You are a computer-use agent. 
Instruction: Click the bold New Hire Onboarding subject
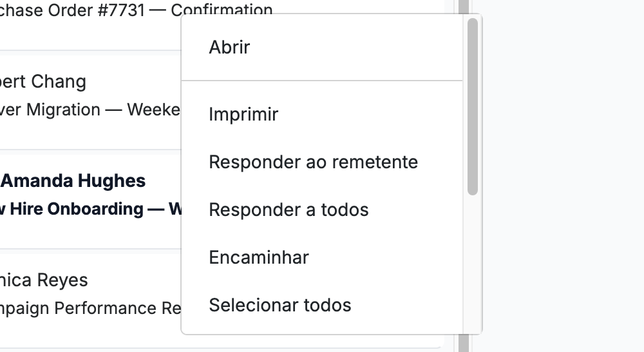click(91, 209)
